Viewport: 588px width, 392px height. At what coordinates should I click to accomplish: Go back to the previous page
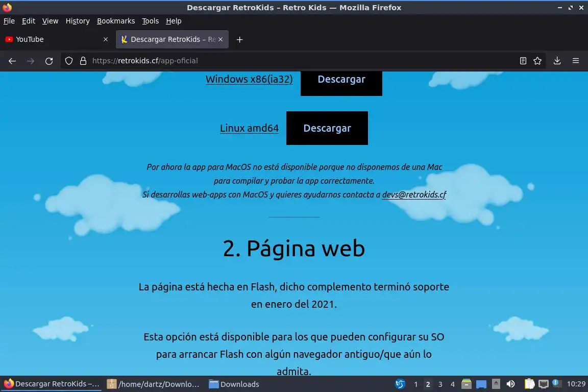(12, 61)
